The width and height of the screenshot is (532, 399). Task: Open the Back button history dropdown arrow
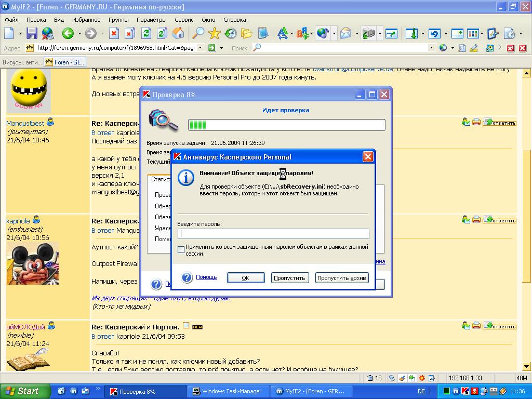click(79, 34)
